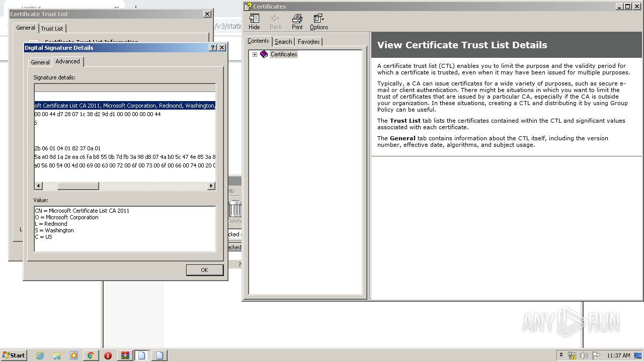Show hidden tray icons arrow

click(561, 355)
